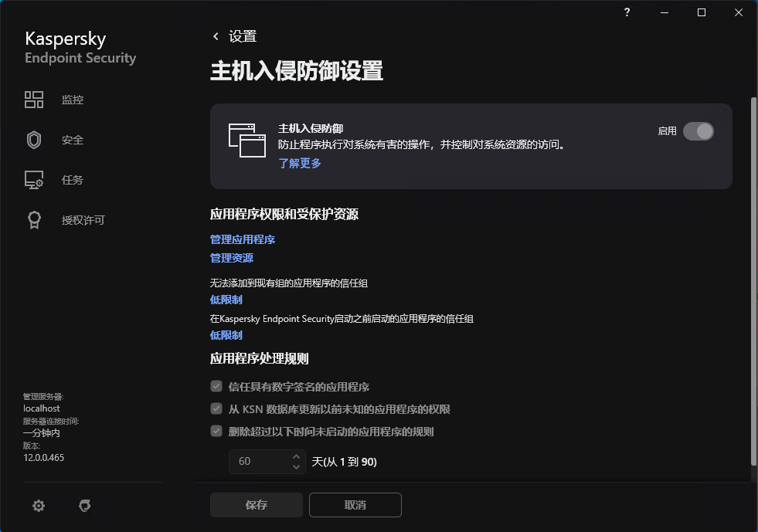Viewport: 758px width, 532px height.
Task: Click the 设置 breadcrumb title
Action: (243, 36)
